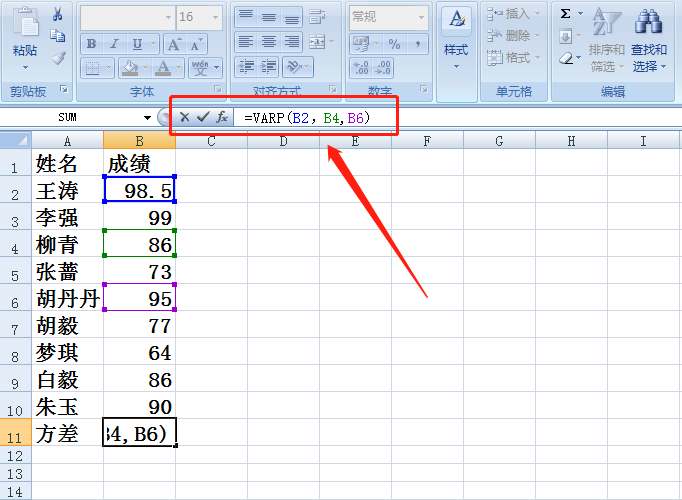Toggle Bold formatting button

click(91, 44)
